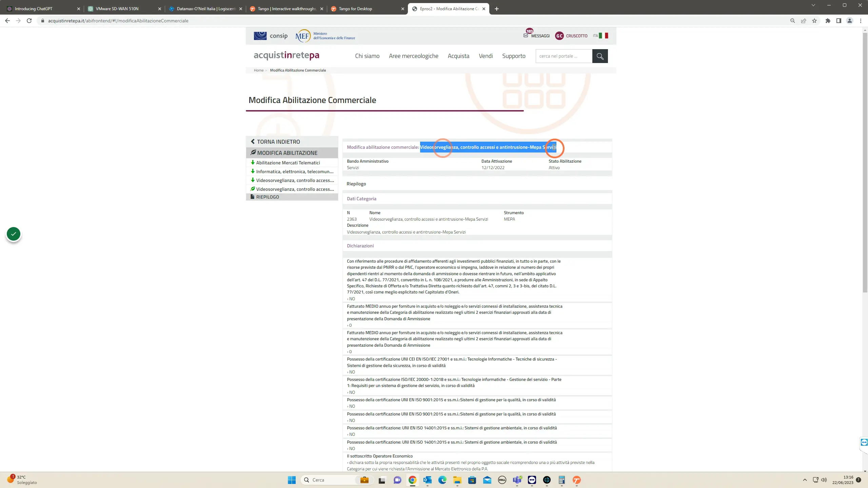Image resolution: width=868 pixels, height=488 pixels.
Task: Click the browser address bar
Action: (x=414, y=21)
